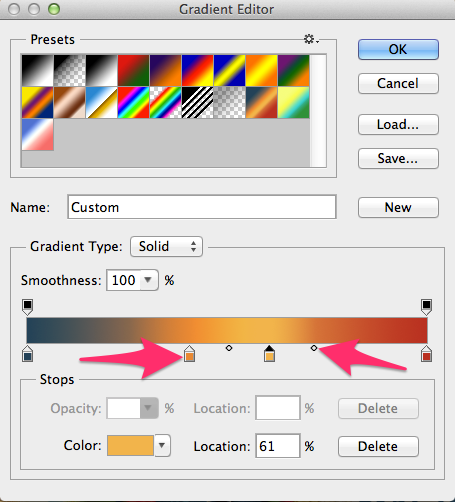
Task: Expand the Smoothness dropdown arrow
Action: click(x=148, y=280)
